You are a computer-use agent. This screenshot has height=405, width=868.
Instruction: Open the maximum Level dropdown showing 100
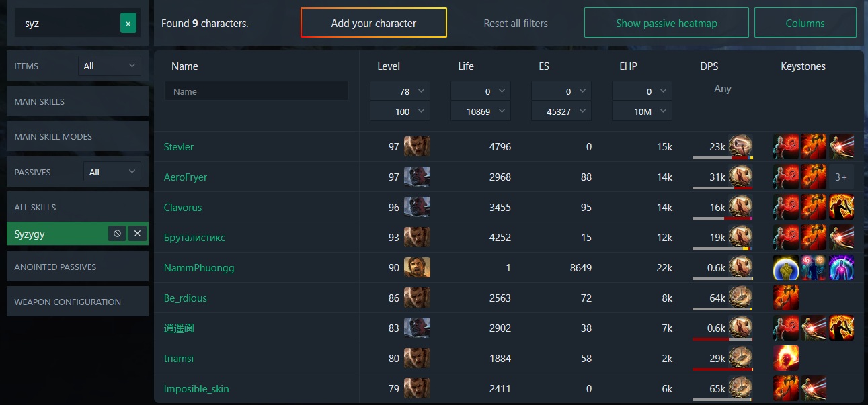(x=400, y=111)
